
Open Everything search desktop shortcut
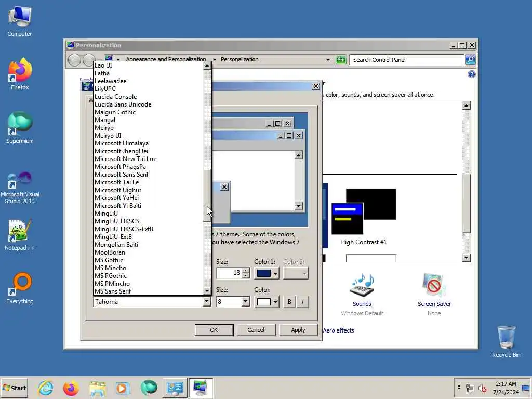pyautogui.click(x=20, y=288)
